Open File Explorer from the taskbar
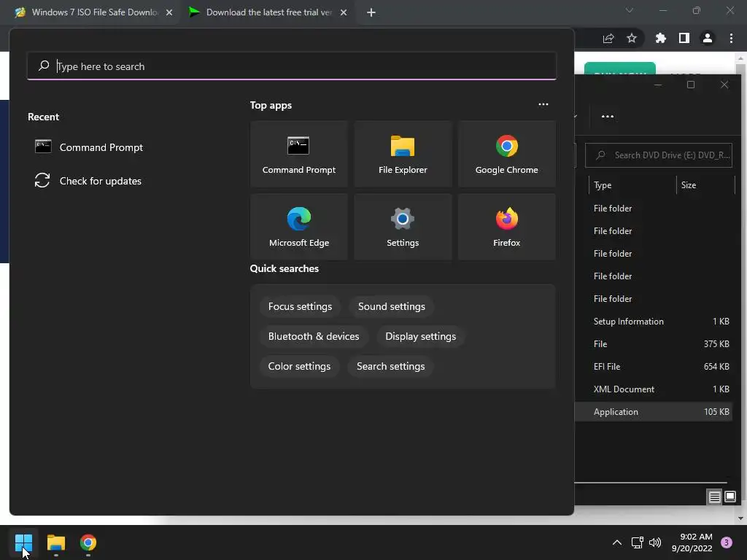This screenshot has height=560, width=747. (x=55, y=542)
